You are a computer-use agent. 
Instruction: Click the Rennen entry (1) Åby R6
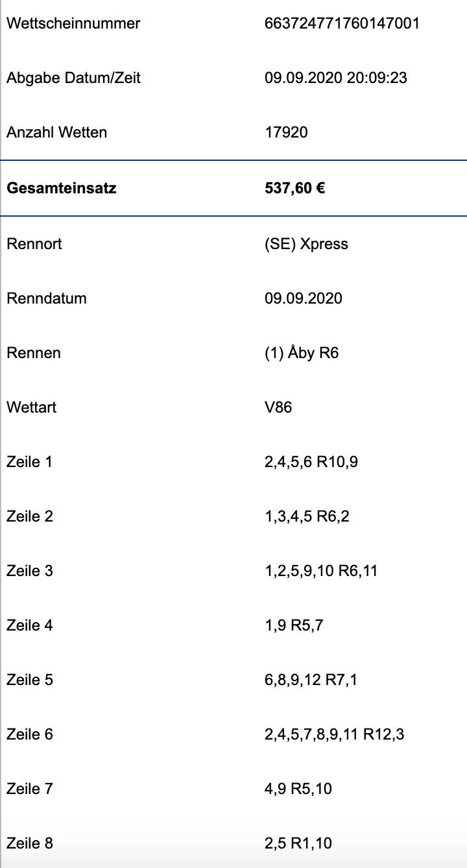click(x=302, y=353)
